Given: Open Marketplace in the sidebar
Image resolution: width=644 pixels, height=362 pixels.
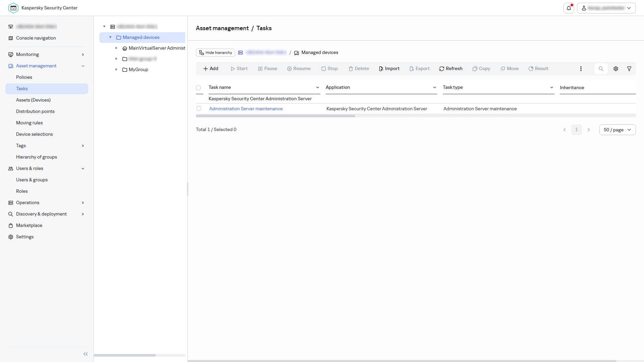Looking at the screenshot, I should pyautogui.click(x=29, y=226).
